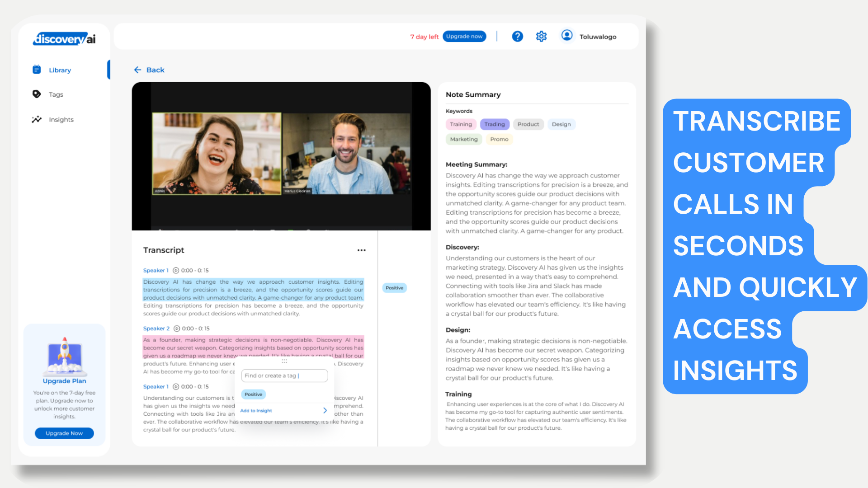The width and height of the screenshot is (868, 488).
Task: Select the Positive tag in popup
Action: 253,394
